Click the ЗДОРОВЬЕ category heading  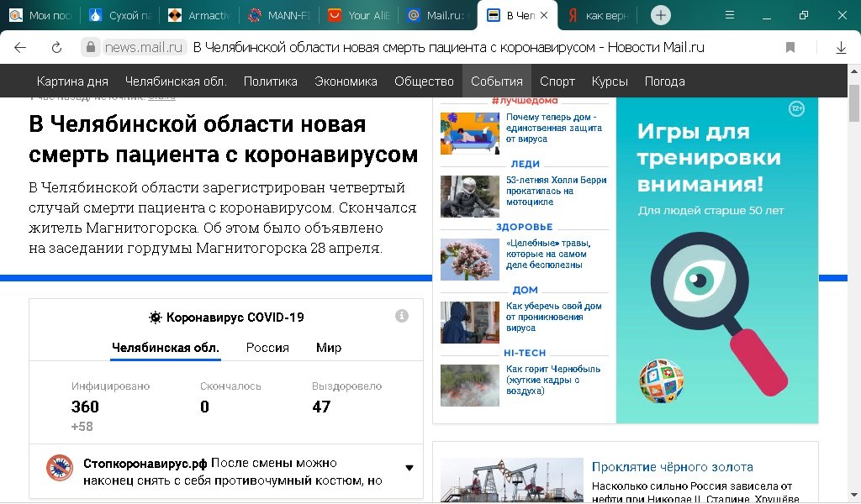coord(525,227)
